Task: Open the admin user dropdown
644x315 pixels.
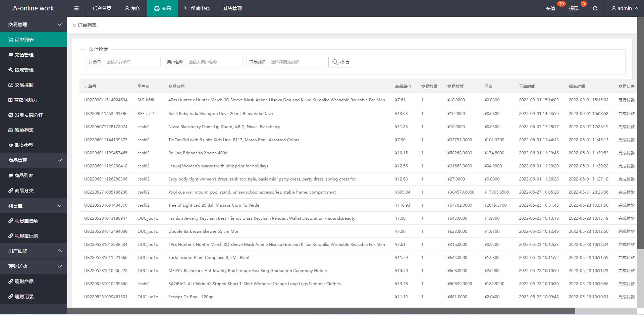Action: (625, 8)
